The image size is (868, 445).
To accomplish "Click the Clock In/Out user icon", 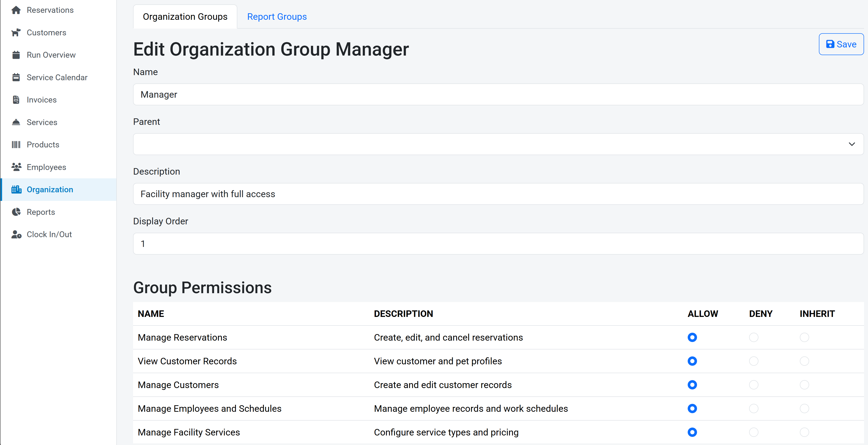I will [x=16, y=234].
